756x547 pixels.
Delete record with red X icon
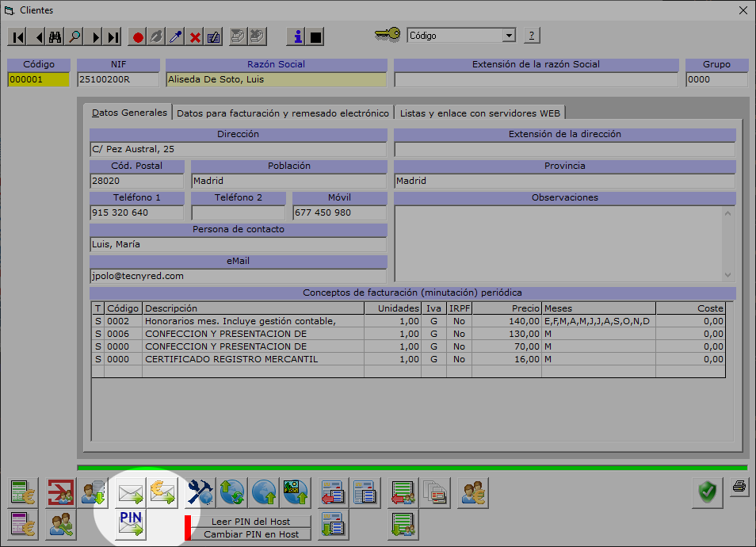click(x=195, y=36)
